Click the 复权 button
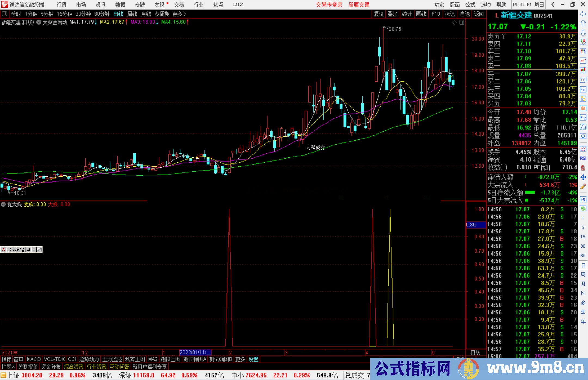 coord(379,14)
